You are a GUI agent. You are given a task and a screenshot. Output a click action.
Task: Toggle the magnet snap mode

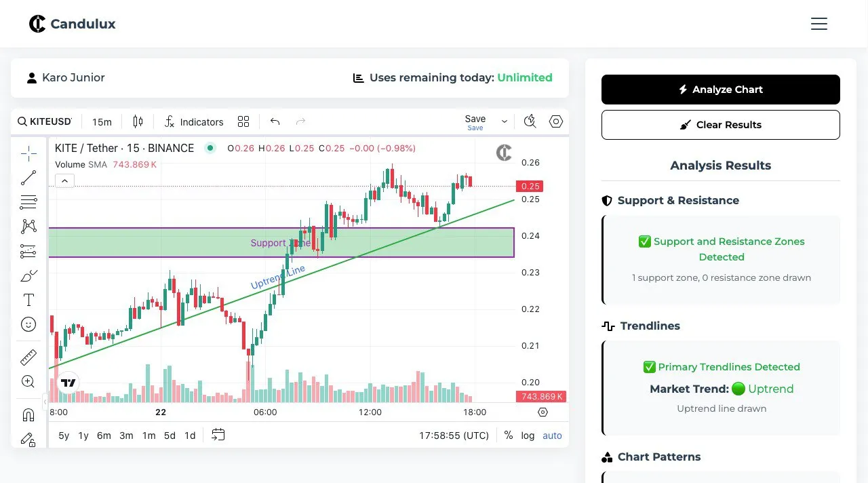click(28, 414)
